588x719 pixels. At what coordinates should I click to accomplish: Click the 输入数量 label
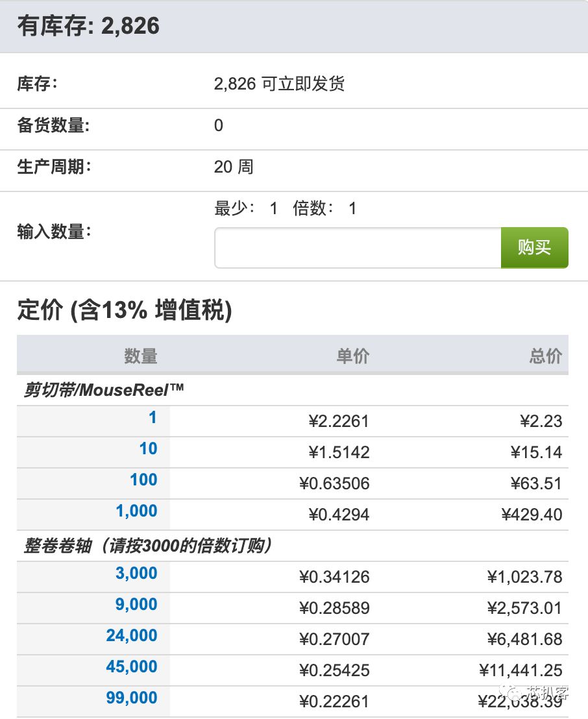54,232
